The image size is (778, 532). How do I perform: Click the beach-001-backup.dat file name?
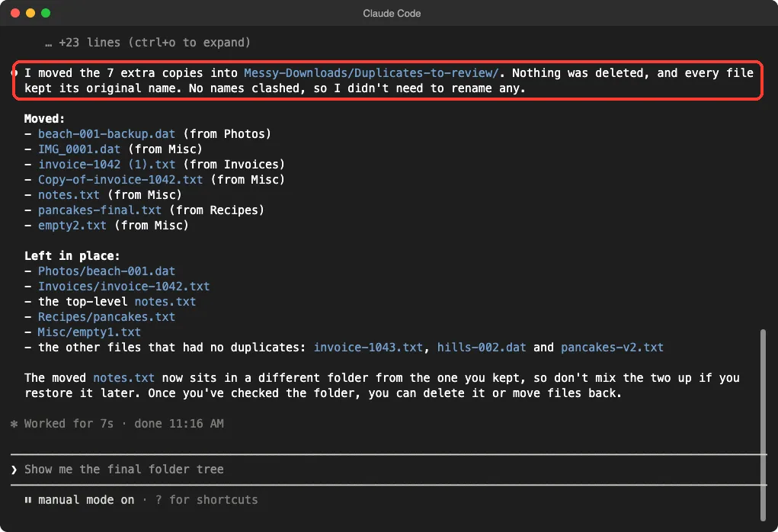coord(107,134)
